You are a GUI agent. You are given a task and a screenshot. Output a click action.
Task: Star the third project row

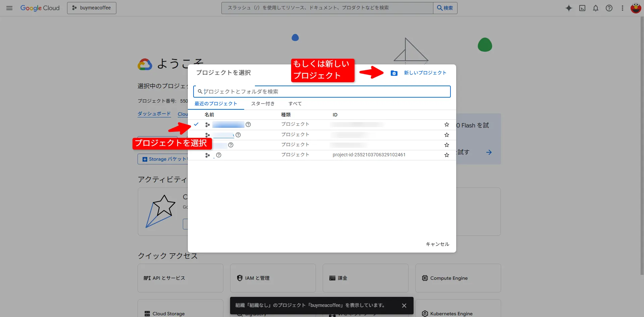[x=447, y=145]
